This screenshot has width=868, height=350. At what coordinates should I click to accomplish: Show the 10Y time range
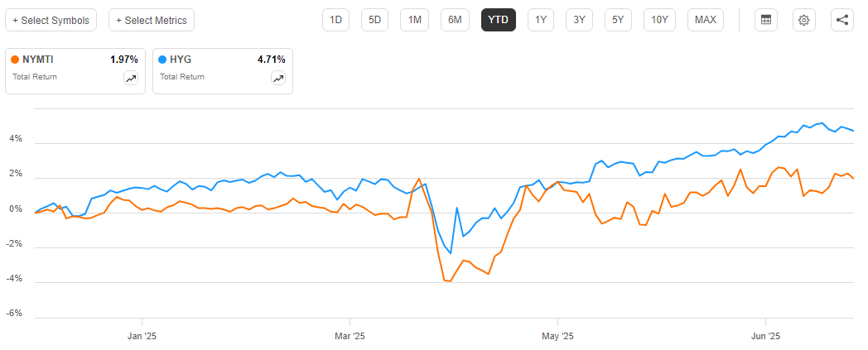coord(659,20)
